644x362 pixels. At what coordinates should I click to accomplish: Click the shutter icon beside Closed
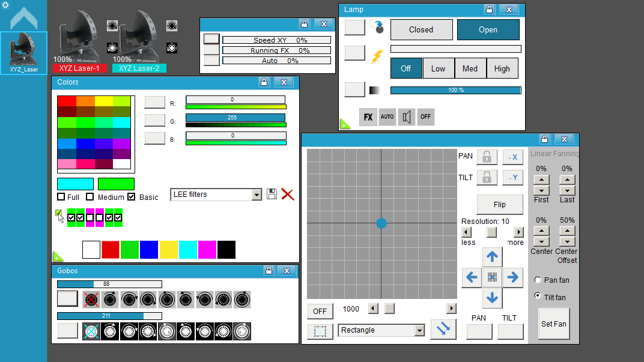(377, 26)
